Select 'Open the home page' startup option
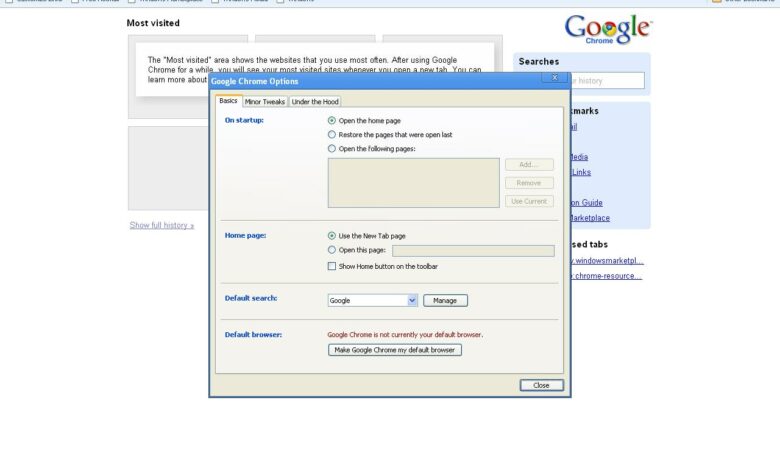The width and height of the screenshot is (780, 470). 332,120
